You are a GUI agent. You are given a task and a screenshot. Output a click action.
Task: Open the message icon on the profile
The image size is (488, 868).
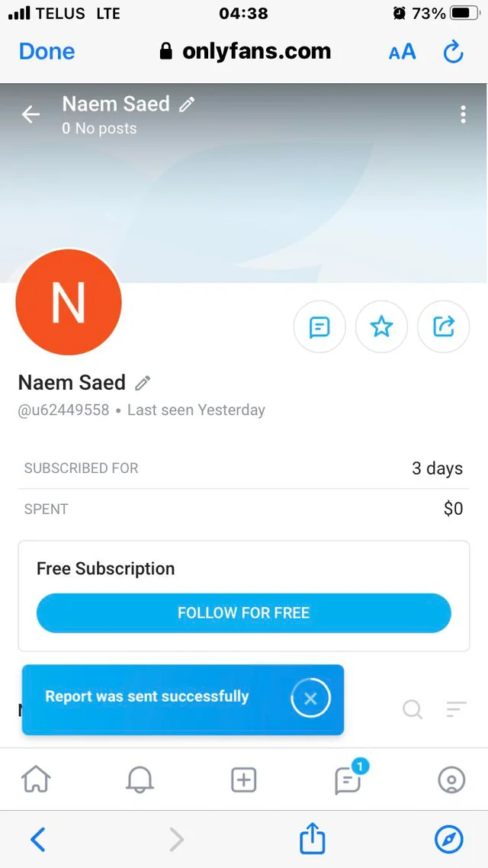pos(319,326)
